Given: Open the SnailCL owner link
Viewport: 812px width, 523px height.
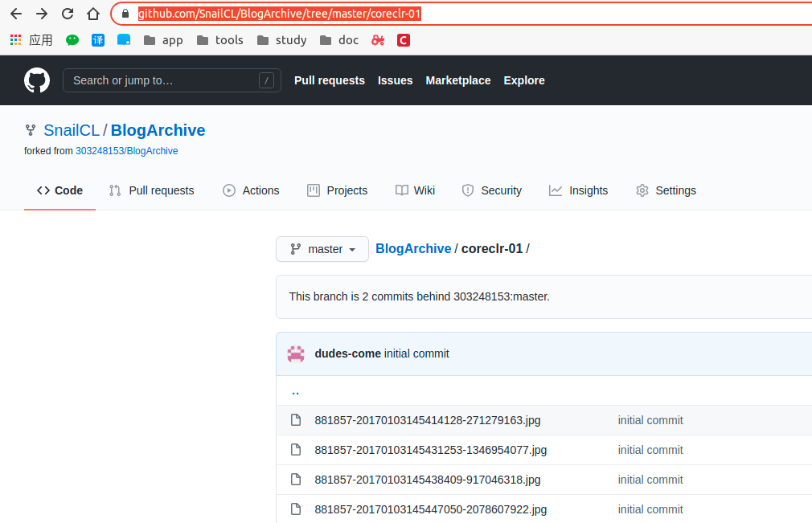Looking at the screenshot, I should [72, 130].
